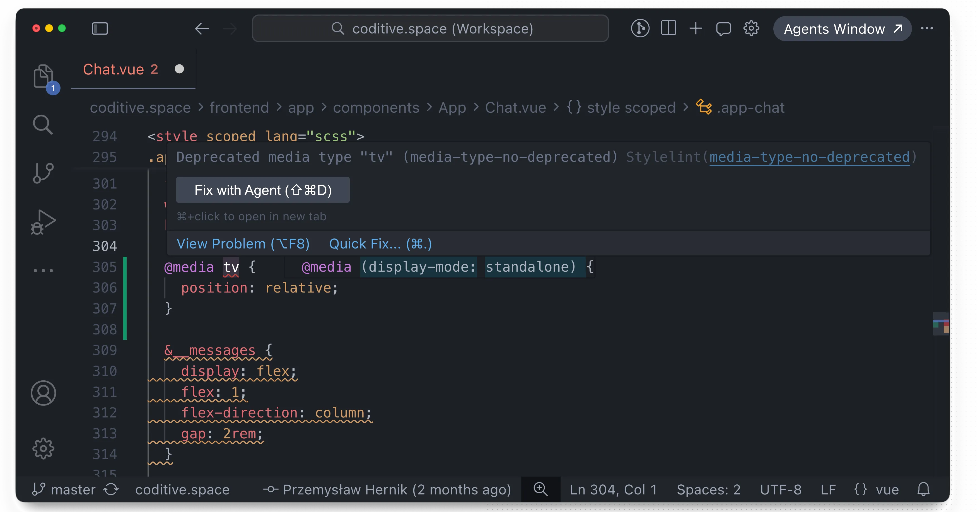Click line number 309 in gutter
980x512 pixels.
pyautogui.click(x=105, y=350)
